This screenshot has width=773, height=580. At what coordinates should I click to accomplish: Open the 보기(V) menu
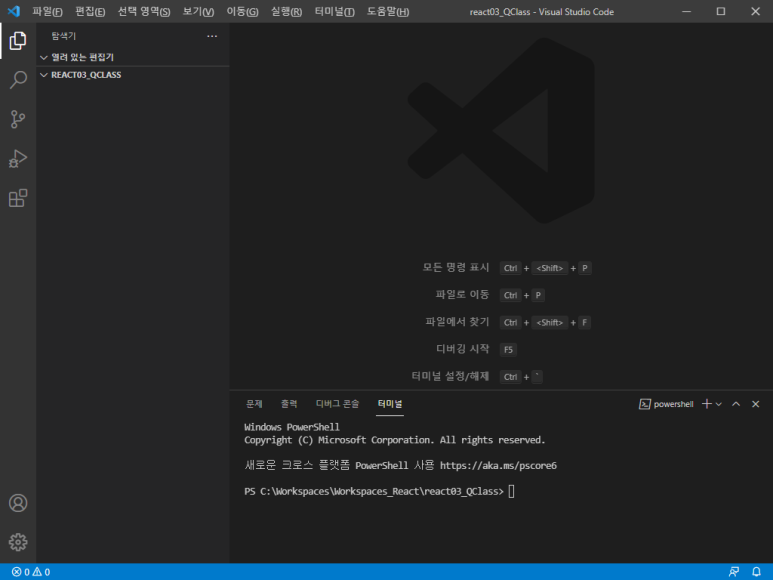(x=198, y=11)
